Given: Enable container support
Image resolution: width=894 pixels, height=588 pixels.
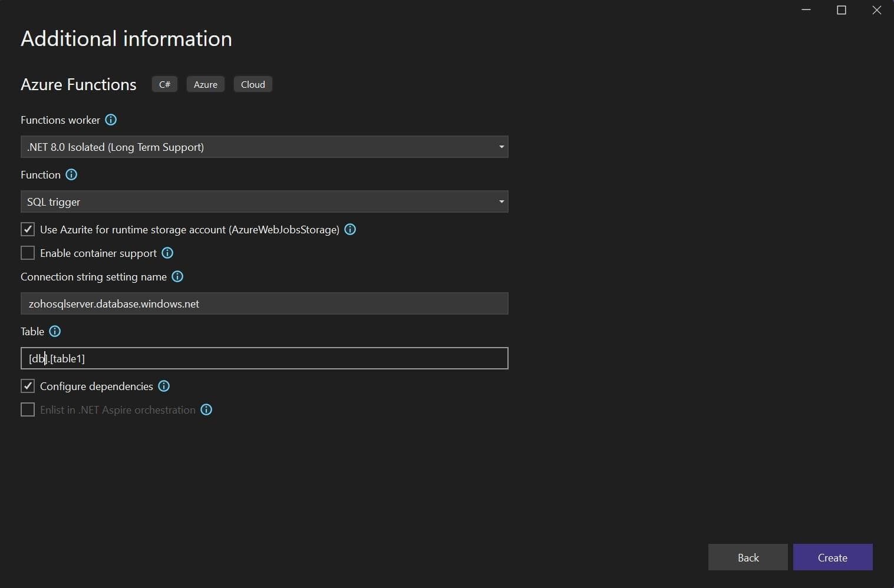Looking at the screenshot, I should (27, 253).
